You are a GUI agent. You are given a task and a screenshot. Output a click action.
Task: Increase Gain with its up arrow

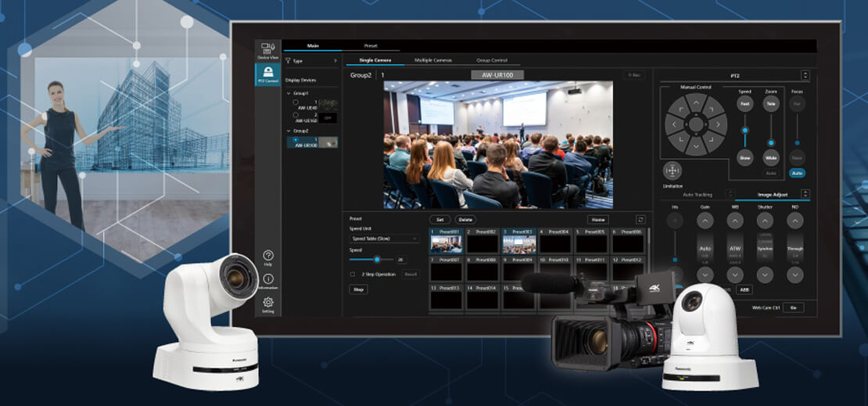click(705, 221)
